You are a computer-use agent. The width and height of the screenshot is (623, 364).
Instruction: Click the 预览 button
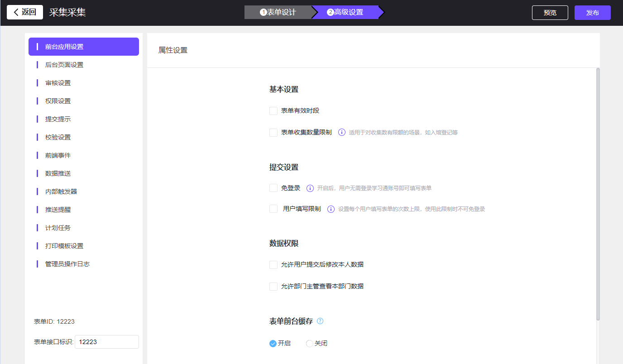click(x=550, y=13)
